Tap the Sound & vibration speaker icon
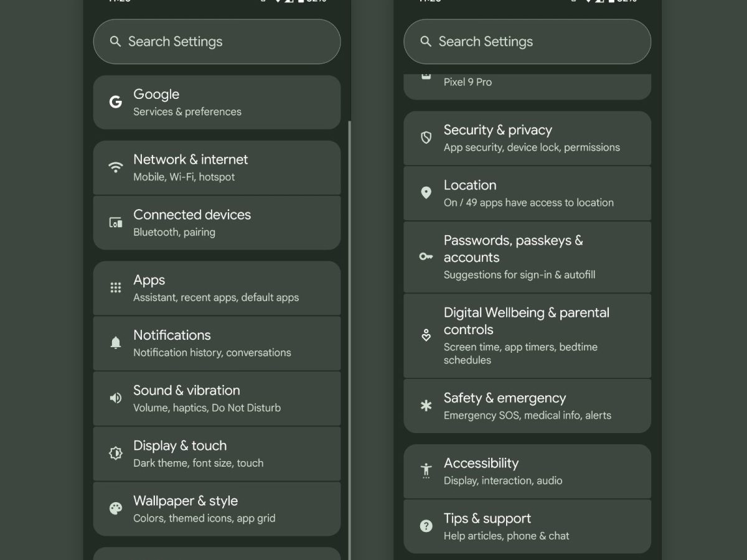 pyautogui.click(x=115, y=398)
